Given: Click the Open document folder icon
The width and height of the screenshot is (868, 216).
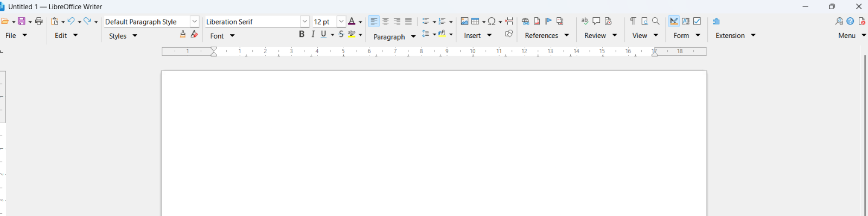Looking at the screenshot, I should (x=4, y=22).
